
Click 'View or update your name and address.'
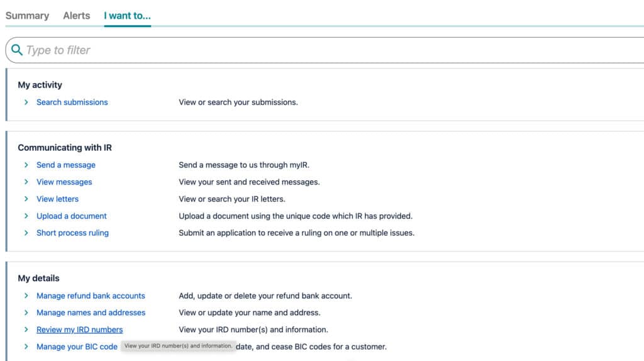[x=250, y=313]
